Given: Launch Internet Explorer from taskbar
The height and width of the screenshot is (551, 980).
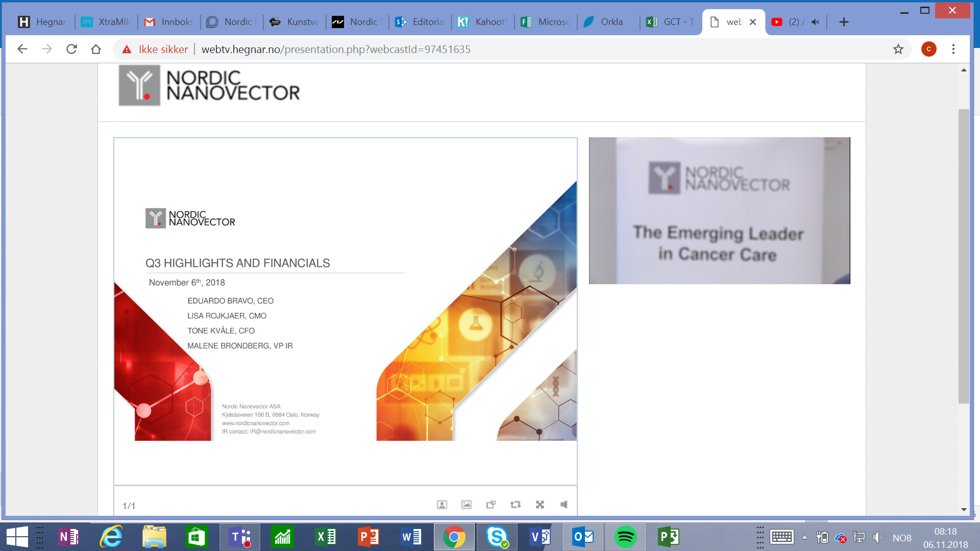Looking at the screenshot, I should point(111,537).
